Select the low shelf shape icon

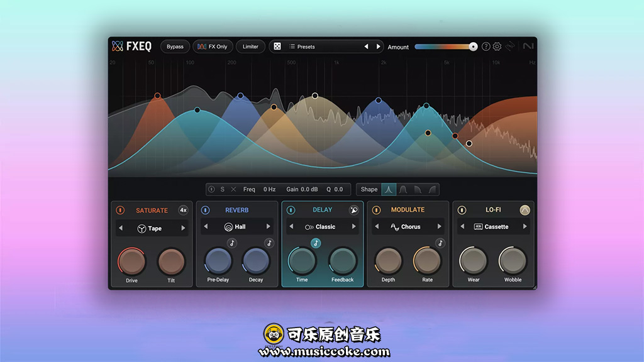coord(418,189)
